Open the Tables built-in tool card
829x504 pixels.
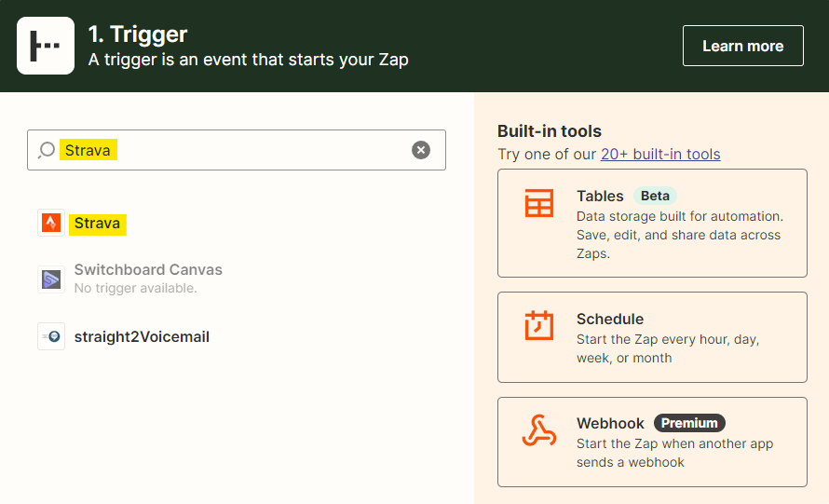coord(652,224)
